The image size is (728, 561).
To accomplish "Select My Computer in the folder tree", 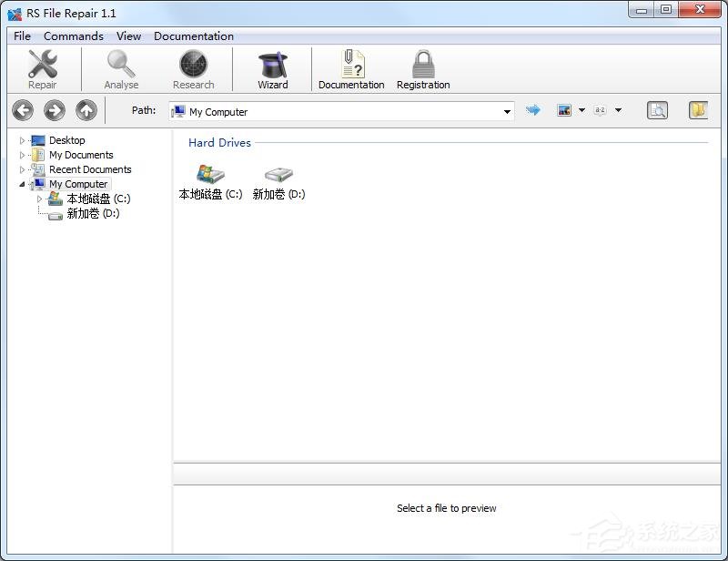I will click(78, 184).
